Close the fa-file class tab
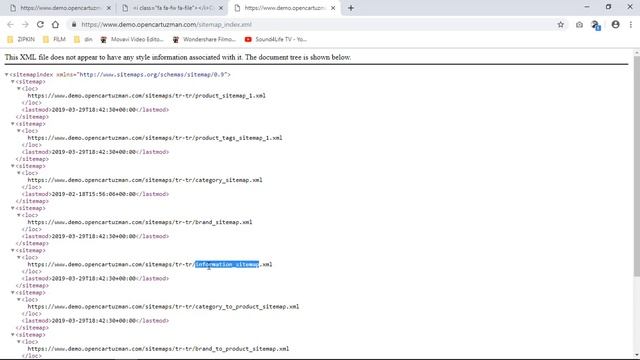The image size is (640, 360). (221, 8)
